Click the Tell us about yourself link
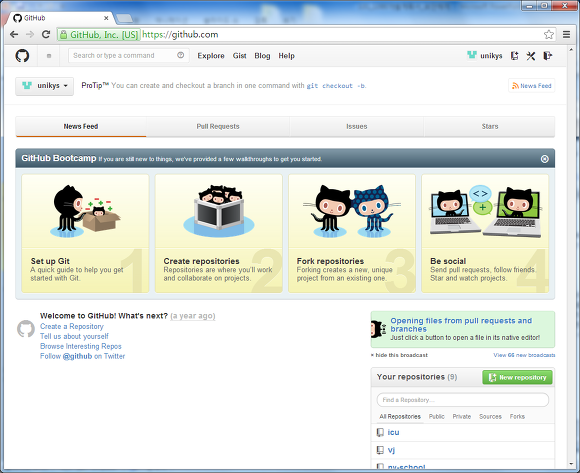Viewport: 580px width, 473px height. [x=74, y=336]
